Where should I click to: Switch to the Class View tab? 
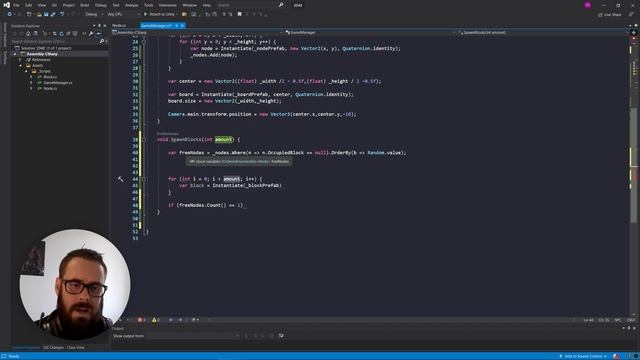[x=76, y=348]
